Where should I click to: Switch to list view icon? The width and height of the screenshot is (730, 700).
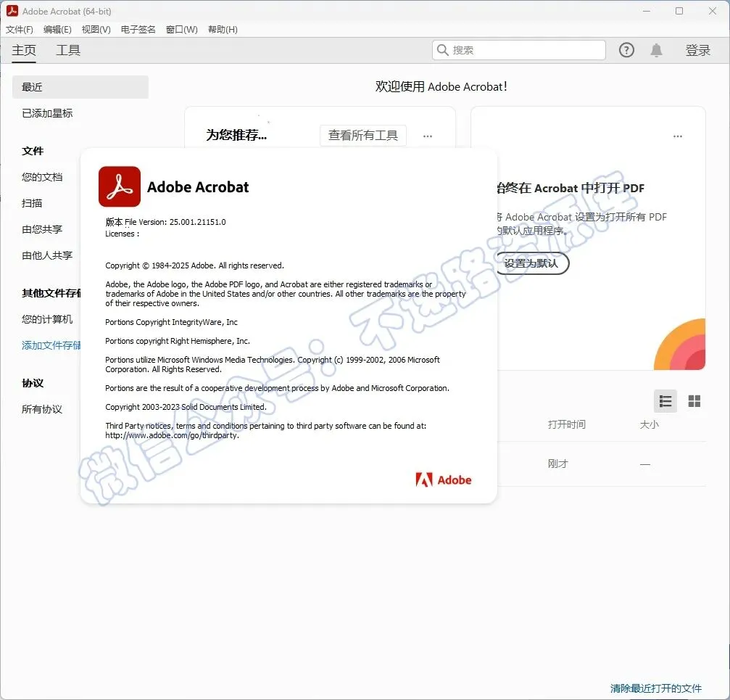(665, 401)
